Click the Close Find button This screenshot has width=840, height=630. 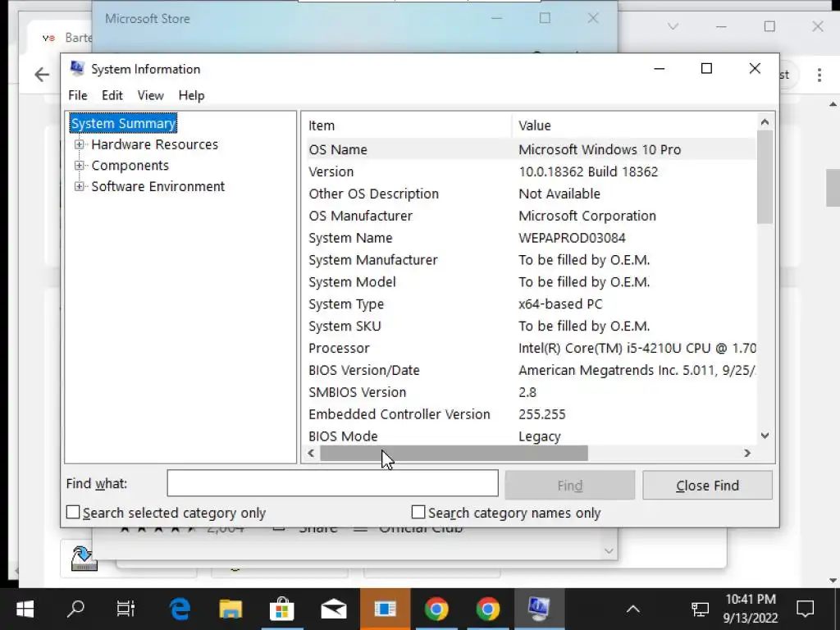click(x=707, y=486)
